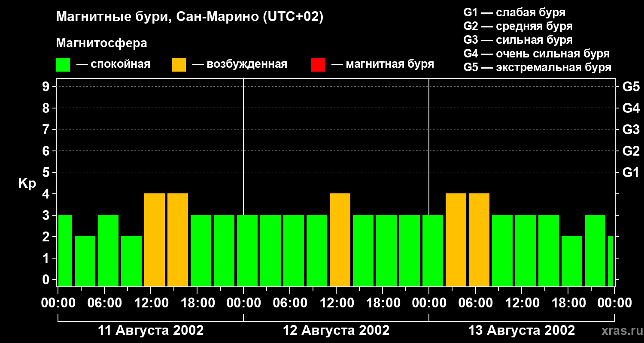Select the Kp 2 bar for 02:00–05:00, 11 Августа
Image resolution: width=644 pixels, height=343 pixels.
[85, 261]
